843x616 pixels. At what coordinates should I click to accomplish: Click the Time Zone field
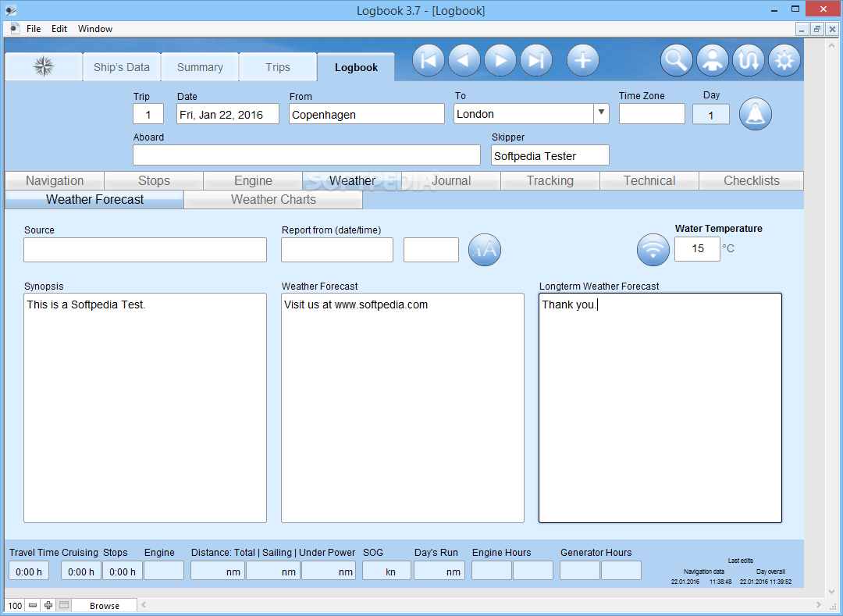coord(652,114)
